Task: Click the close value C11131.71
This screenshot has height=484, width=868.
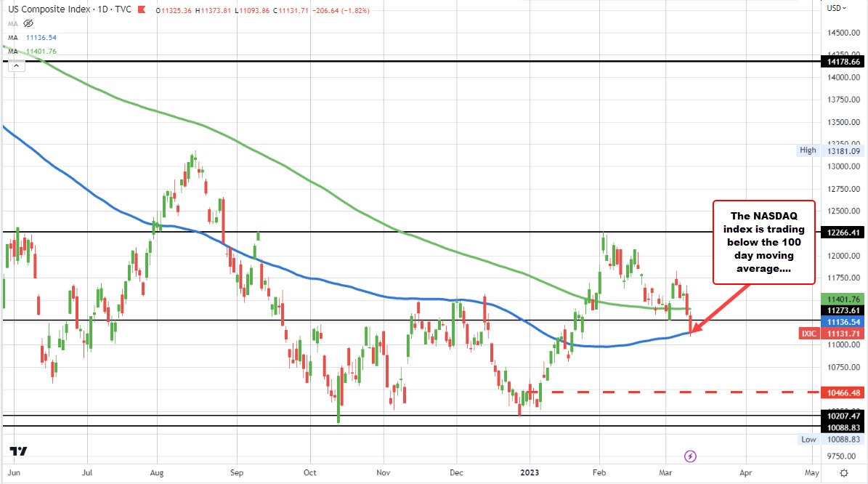Action: [291, 10]
